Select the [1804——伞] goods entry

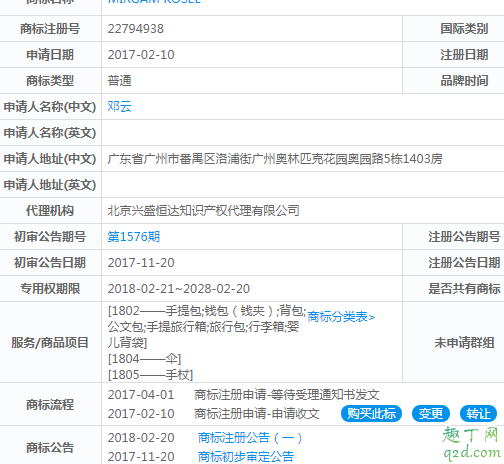coord(144,359)
